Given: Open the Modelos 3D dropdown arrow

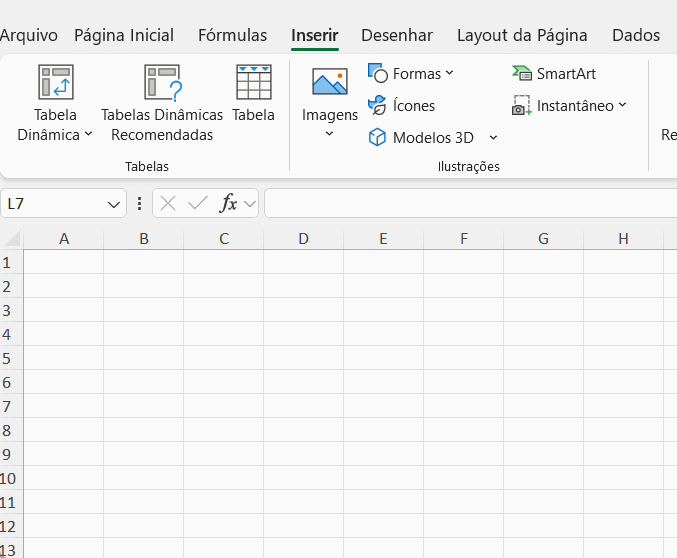Looking at the screenshot, I should [x=493, y=137].
